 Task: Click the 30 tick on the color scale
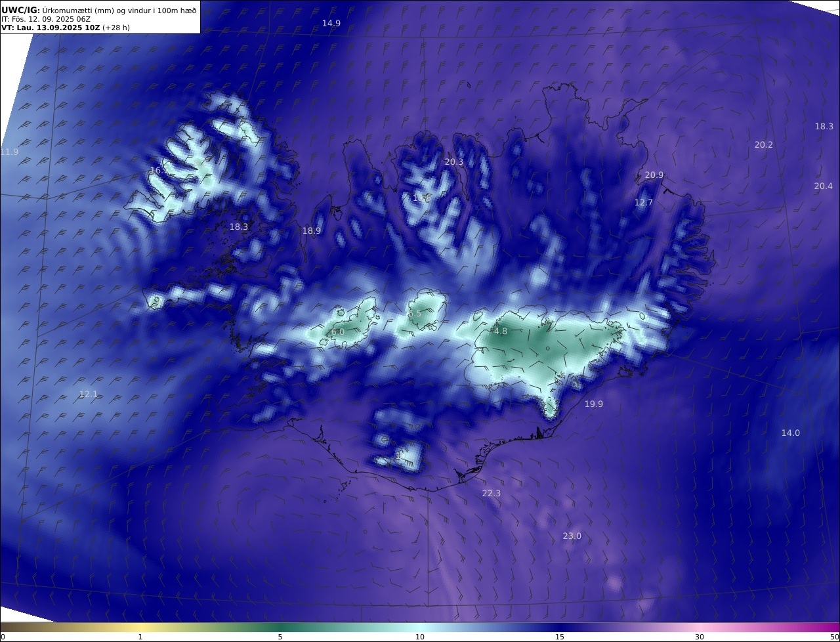pos(700,637)
